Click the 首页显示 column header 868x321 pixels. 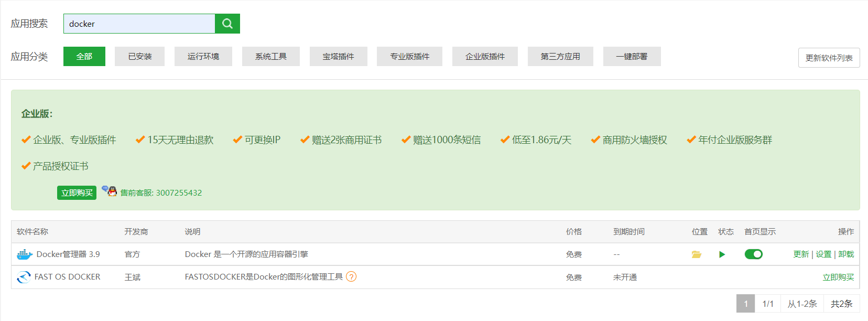pos(760,232)
